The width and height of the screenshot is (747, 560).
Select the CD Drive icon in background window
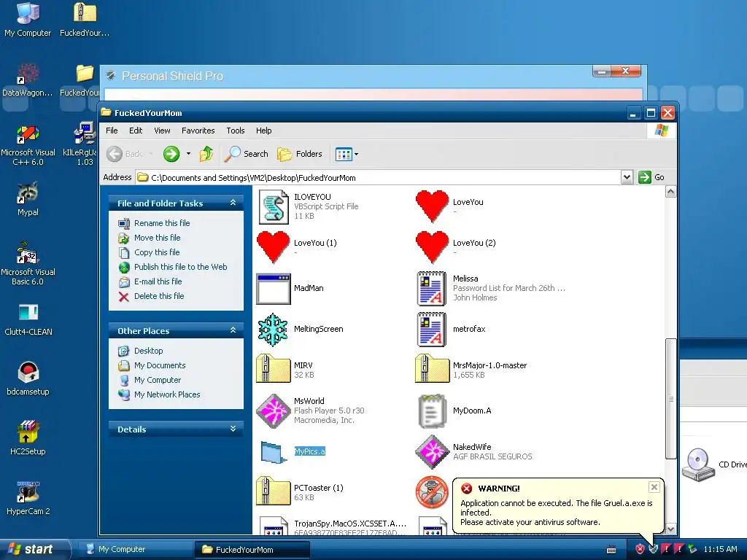point(698,464)
